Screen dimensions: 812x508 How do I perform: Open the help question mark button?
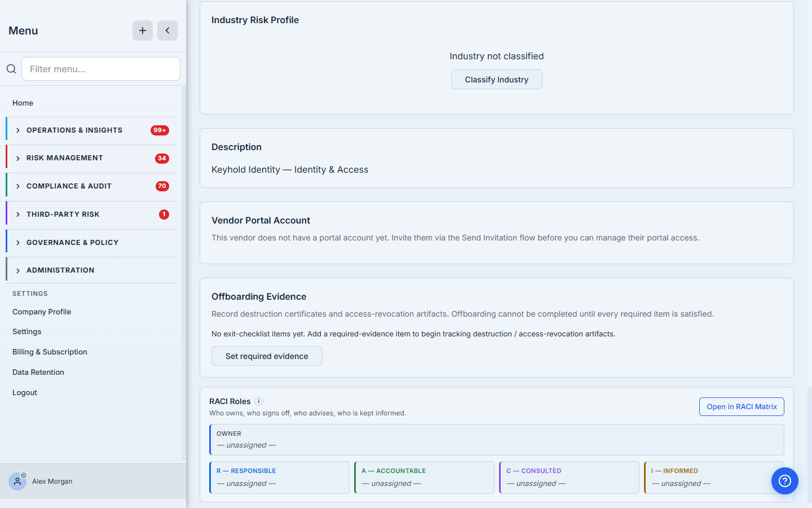coord(785,481)
